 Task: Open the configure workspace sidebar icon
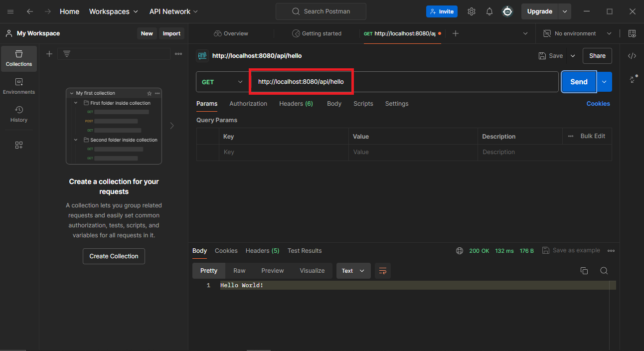pyautogui.click(x=19, y=145)
